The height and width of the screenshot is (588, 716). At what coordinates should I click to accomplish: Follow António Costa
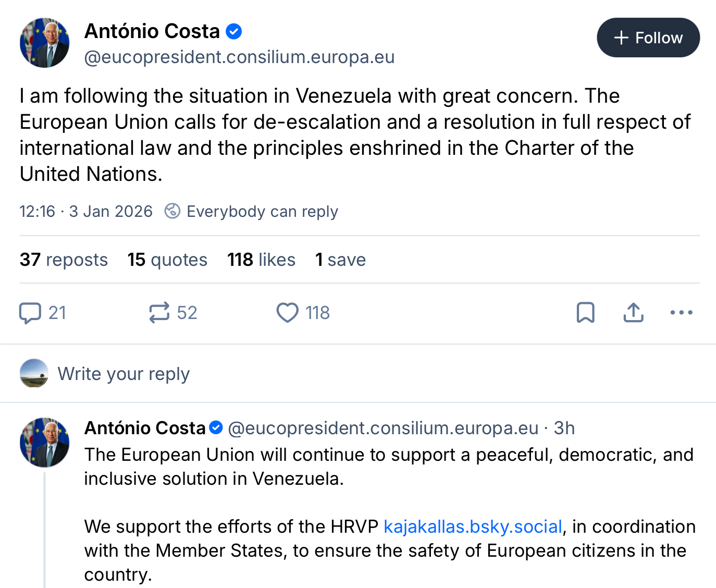tap(648, 38)
